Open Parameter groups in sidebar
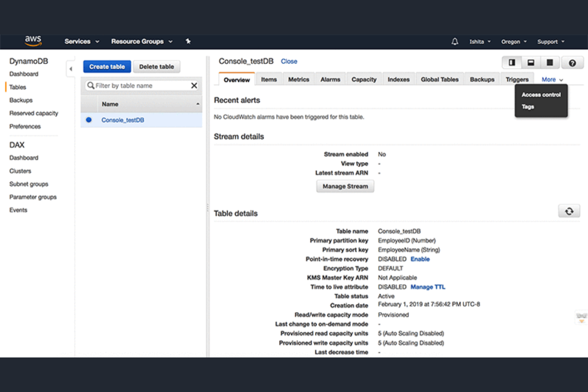 [x=33, y=197]
